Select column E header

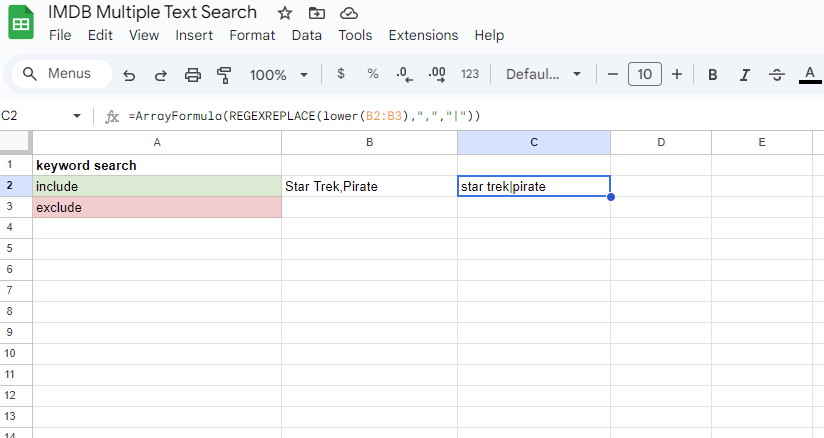(762, 142)
